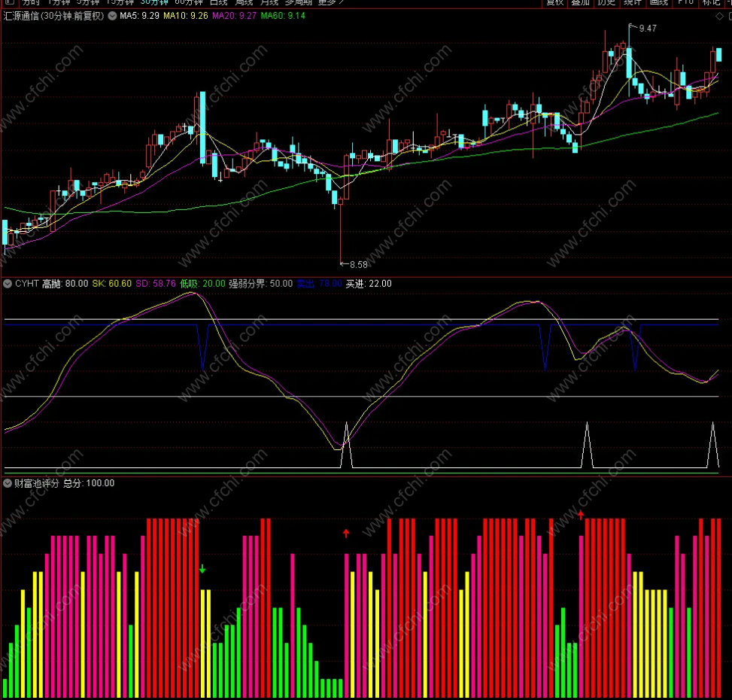
Task: Open the 统计 statistics button
Action: click(633, 2)
